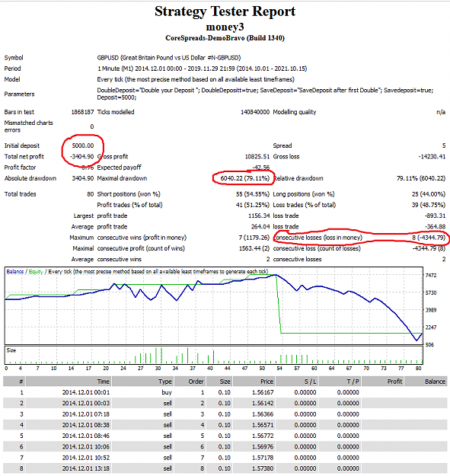The image size is (450, 476).
Task: Click maximal drawdown value 6040.22 (79.11%)
Action: click(x=244, y=178)
